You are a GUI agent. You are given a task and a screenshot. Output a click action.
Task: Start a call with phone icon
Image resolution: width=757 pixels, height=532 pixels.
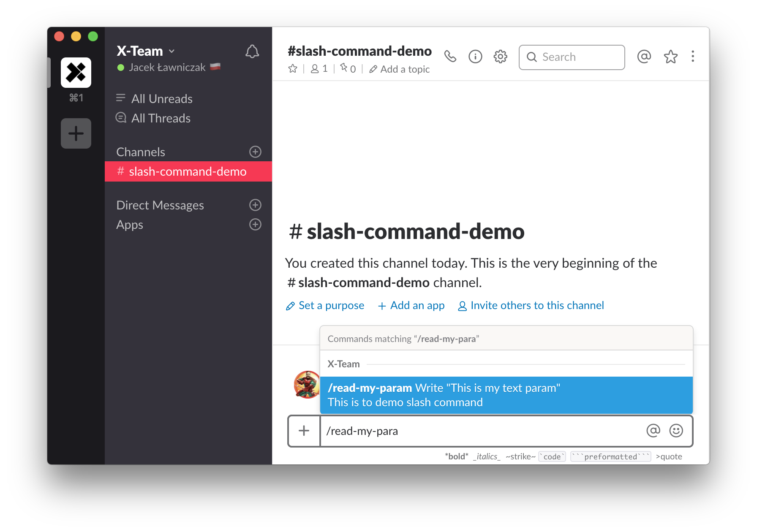[x=450, y=57]
